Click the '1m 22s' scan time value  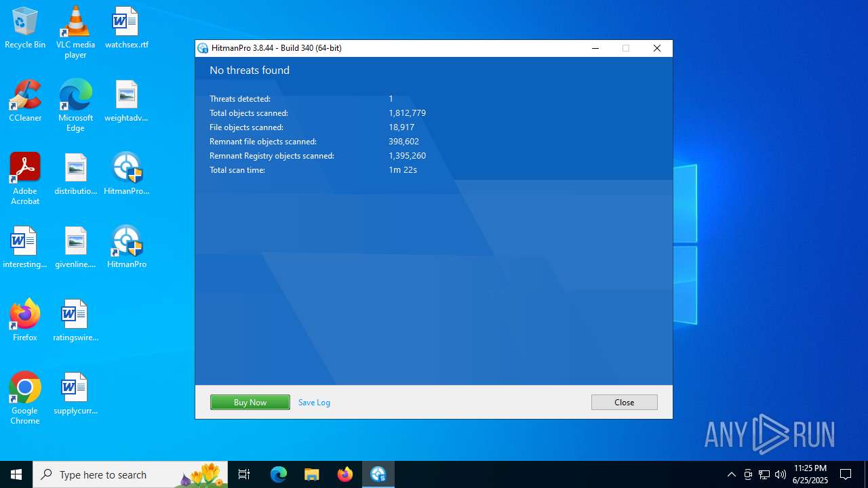point(403,170)
